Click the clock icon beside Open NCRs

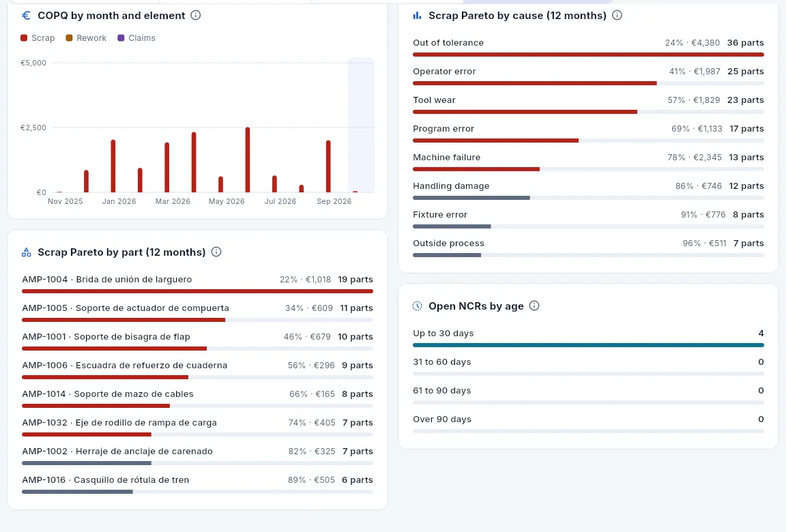tap(417, 306)
